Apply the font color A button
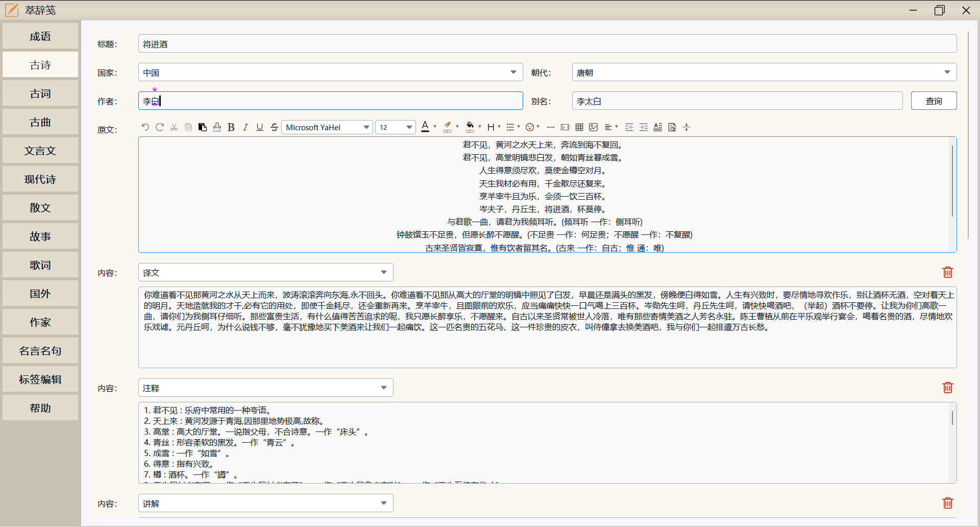Screen dimensions: 980x527 coord(425,127)
